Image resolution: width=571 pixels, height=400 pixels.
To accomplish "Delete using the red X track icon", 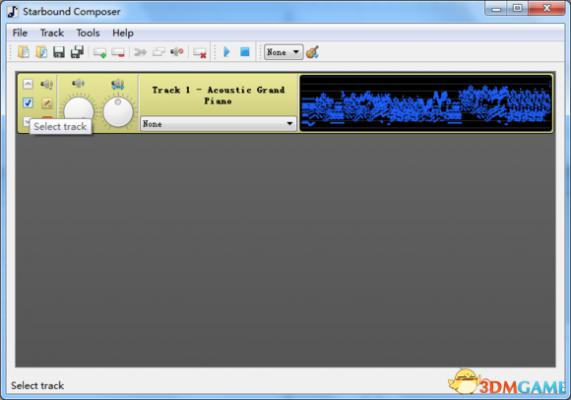I will point(200,52).
